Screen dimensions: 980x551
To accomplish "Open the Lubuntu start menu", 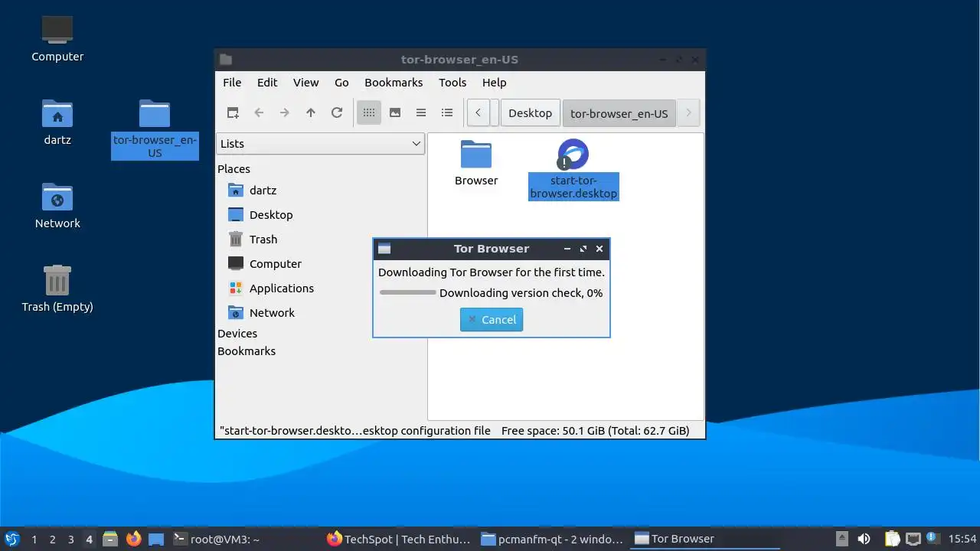I will tap(11, 539).
